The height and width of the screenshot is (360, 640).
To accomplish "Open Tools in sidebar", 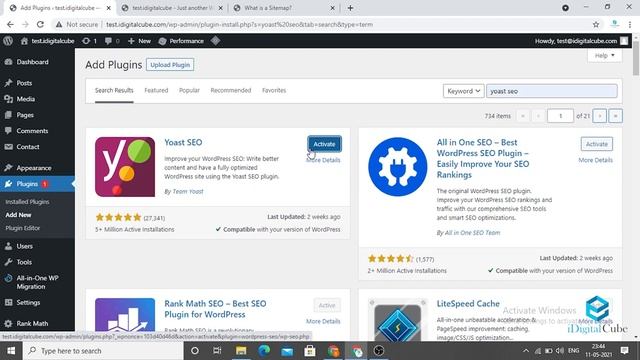I will pyautogui.click(x=24, y=262).
